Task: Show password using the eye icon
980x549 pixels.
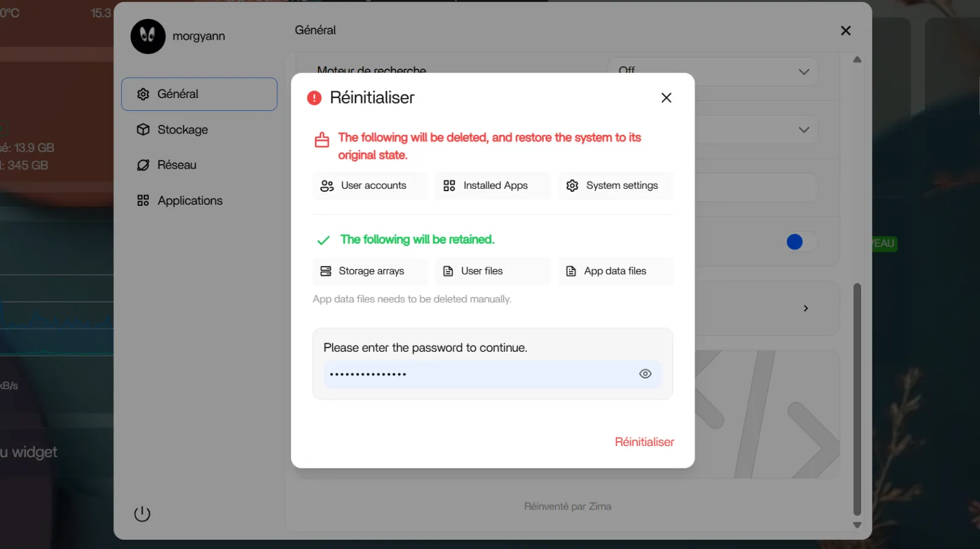Action: pos(645,374)
